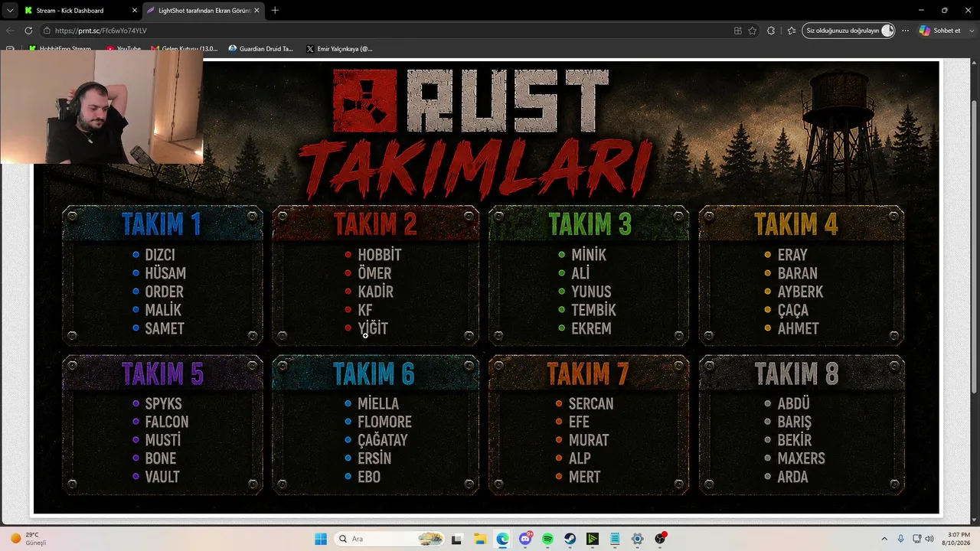
Task: Click the name DIZCI in Takım 1
Action: [160, 255]
